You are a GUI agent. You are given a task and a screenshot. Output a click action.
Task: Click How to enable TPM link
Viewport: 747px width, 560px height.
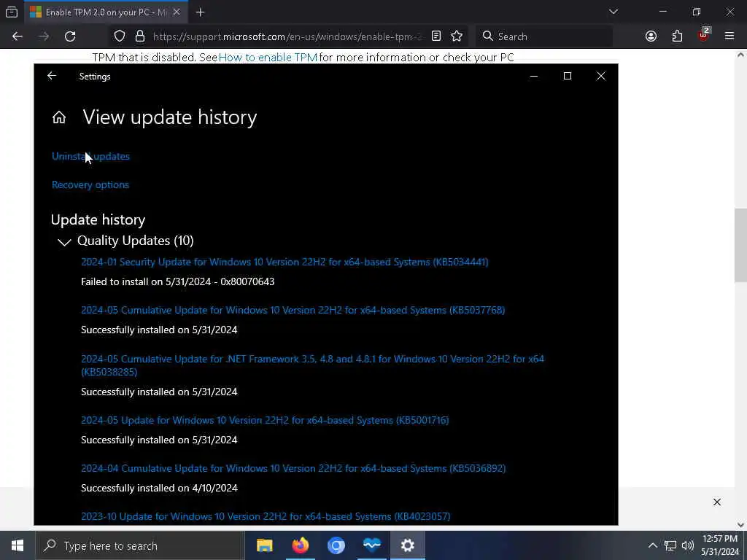[268, 58]
